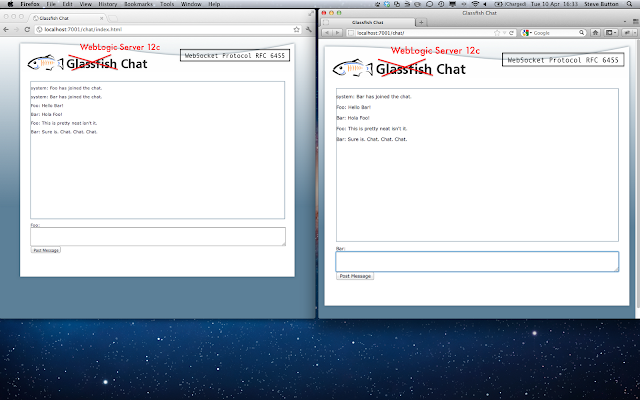Go to Firefox home page icon
This screenshot has height=400, width=640.
596,33
